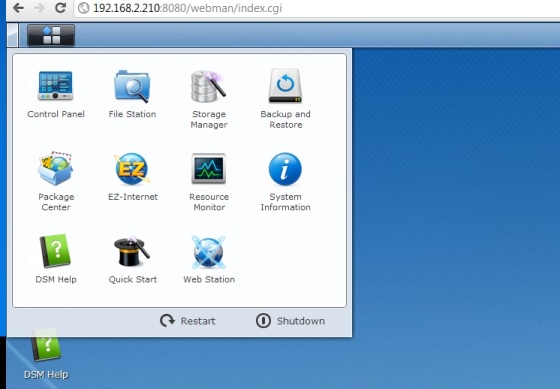Open Web Station

tap(209, 259)
